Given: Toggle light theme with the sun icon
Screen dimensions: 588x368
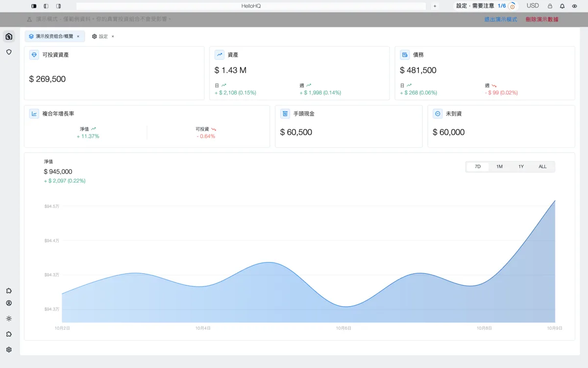Looking at the screenshot, I should (8, 318).
